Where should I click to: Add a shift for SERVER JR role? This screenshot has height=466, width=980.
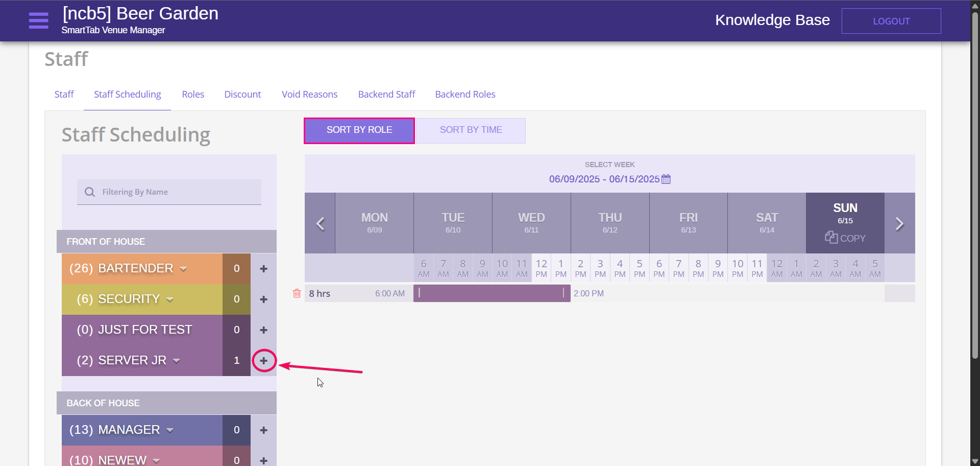click(x=263, y=361)
